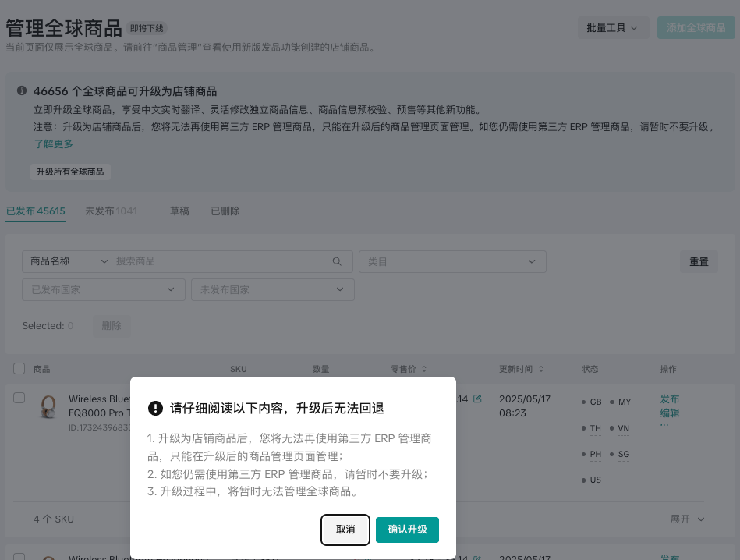Image resolution: width=740 pixels, height=560 pixels.
Task: Toggle the select-all products checkbox
Action: [x=19, y=369]
